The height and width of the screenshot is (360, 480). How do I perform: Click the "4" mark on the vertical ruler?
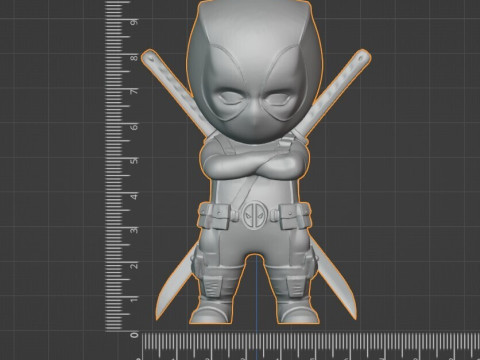coord(134,196)
